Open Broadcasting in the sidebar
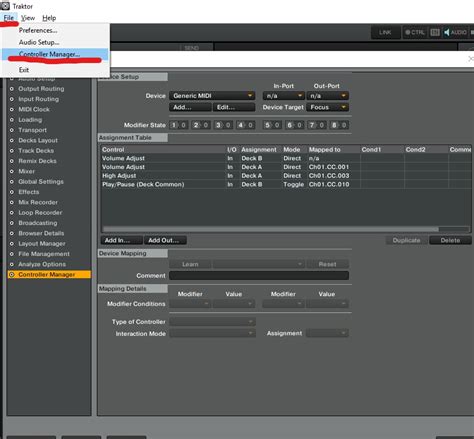474x439 pixels. pyautogui.click(x=38, y=223)
